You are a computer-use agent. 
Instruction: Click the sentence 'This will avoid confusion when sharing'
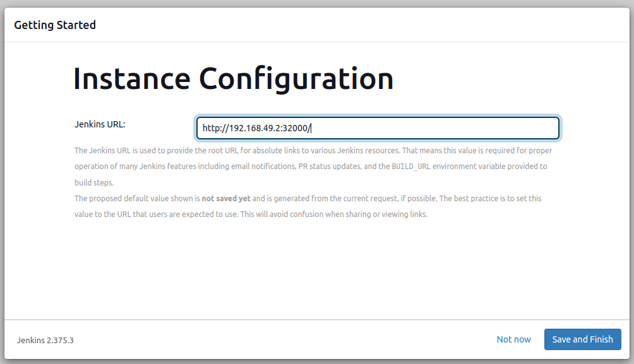pyautogui.click(x=333, y=214)
